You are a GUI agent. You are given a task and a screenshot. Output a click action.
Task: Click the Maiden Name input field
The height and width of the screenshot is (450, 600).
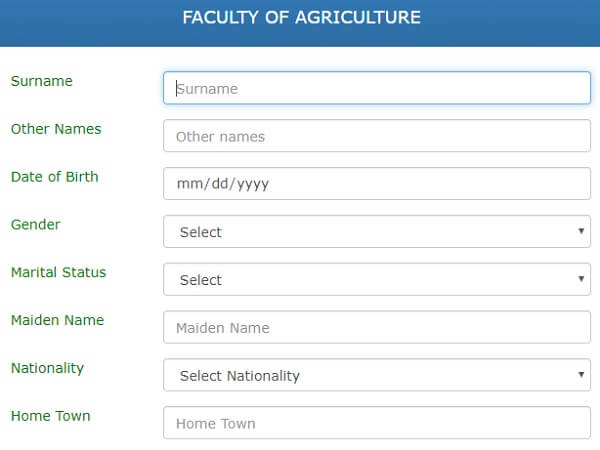(377, 327)
